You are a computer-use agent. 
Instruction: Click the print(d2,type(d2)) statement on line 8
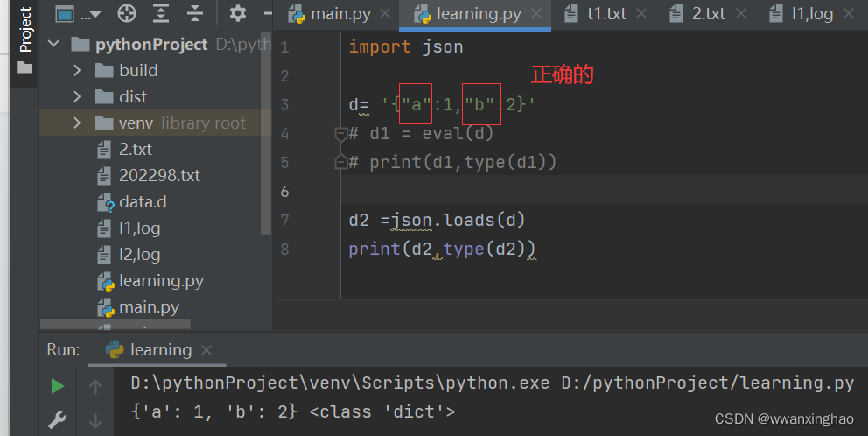click(x=442, y=250)
